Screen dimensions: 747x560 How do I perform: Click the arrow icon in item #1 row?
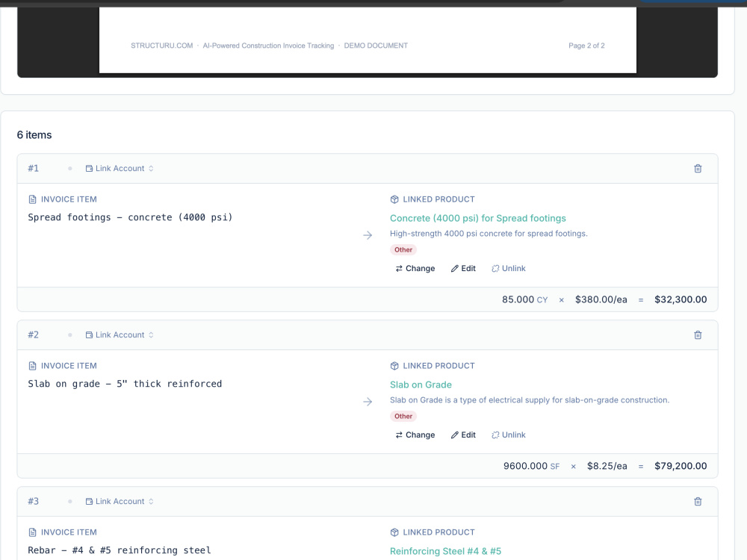(368, 235)
